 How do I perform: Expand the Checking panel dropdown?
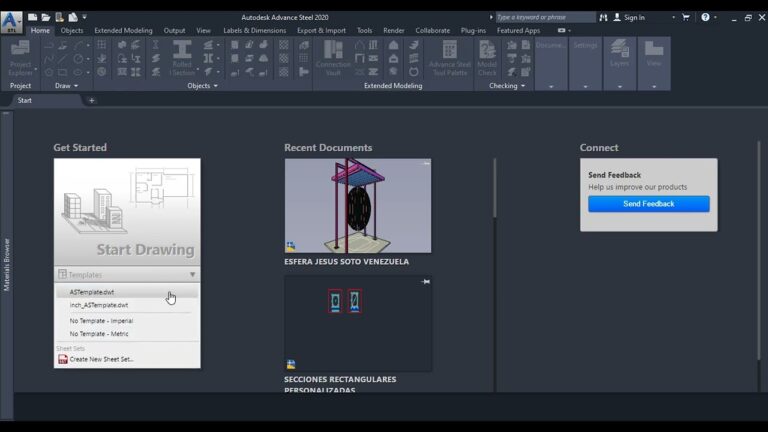tap(523, 86)
